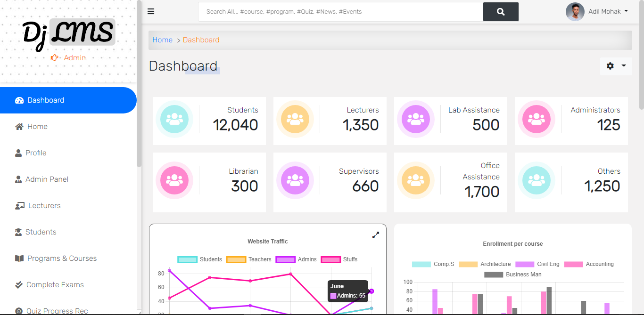The image size is (644, 315).
Task: Open the Adil Mohak user dropdown
Action: point(608,11)
